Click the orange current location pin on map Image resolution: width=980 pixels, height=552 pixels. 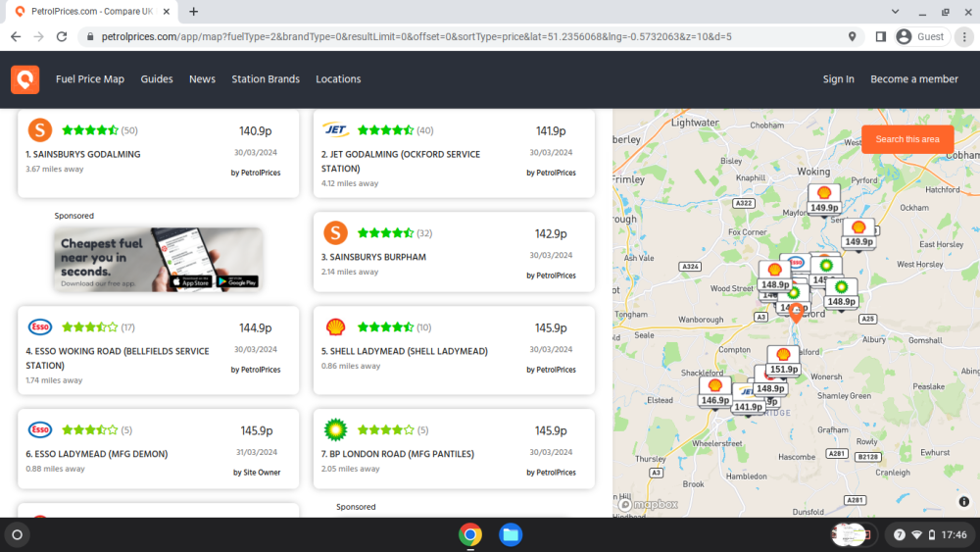click(796, 312)
